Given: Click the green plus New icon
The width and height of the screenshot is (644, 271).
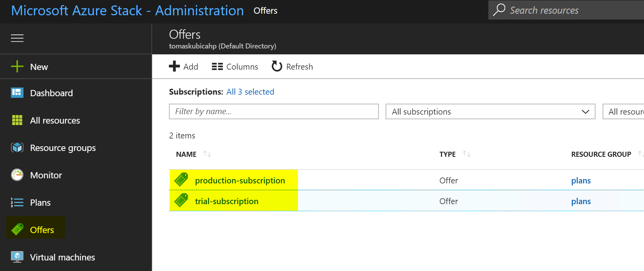Looking at the screenshot, I should click(x=17, y=66).
